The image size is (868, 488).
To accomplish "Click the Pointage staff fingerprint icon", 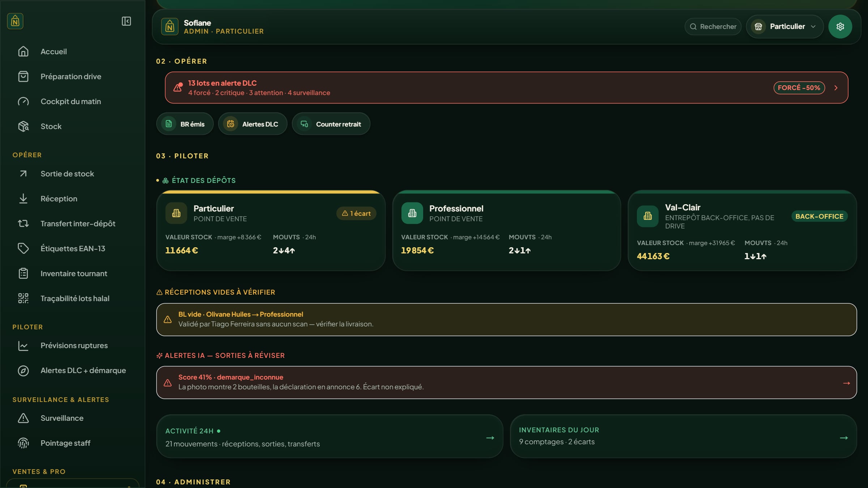I will pyautogui.click(x=23, y=443).
